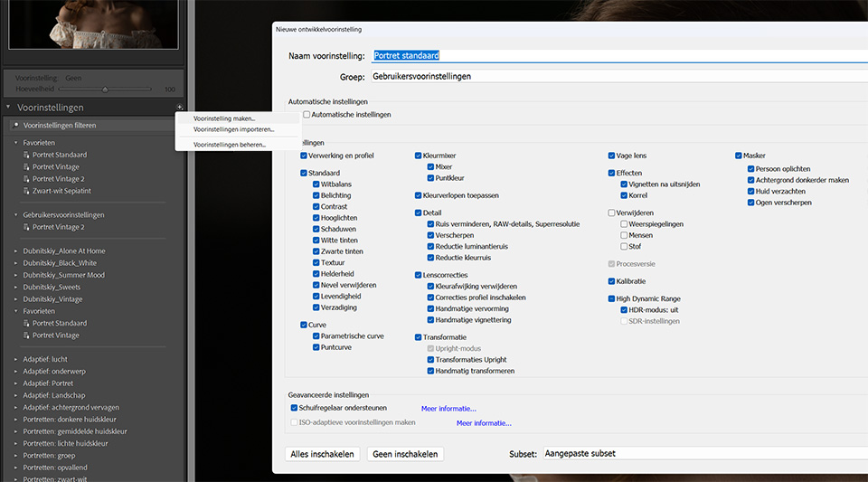Expand the Adaptief: Portret preset group
The height and width of the screenshot is (482, 868).
point(15,383)
